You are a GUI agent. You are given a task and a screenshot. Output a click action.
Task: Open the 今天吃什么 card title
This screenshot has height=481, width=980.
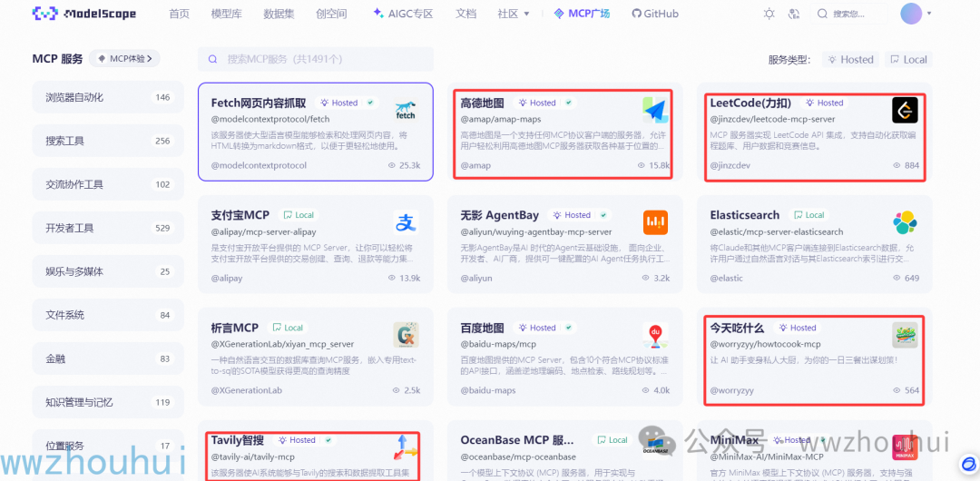pyautogui.click(x=737, y=328)
